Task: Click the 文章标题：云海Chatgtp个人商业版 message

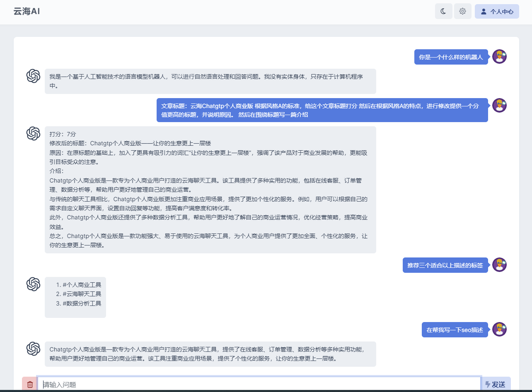Action: tap(322, 110)
